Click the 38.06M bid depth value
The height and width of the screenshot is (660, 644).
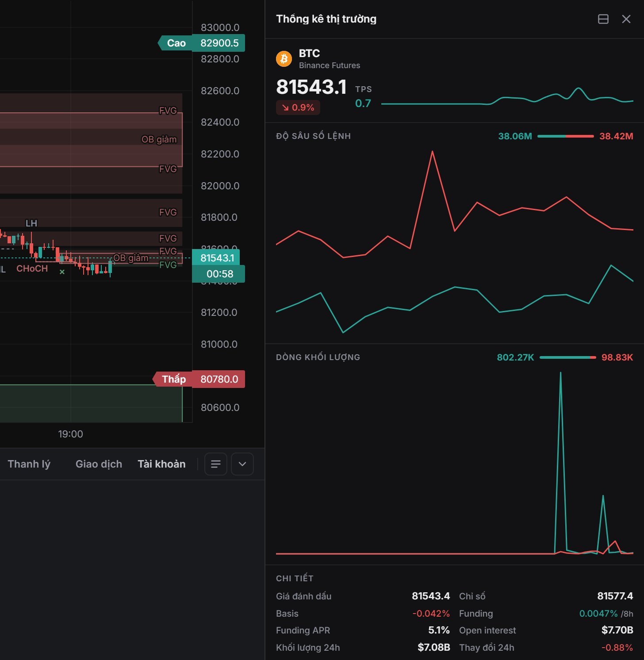(515, 136)
